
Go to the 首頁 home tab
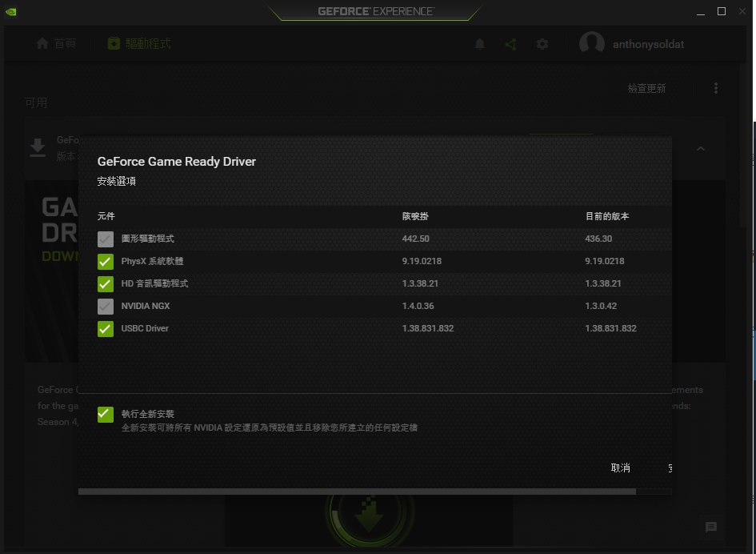[56, 44]
